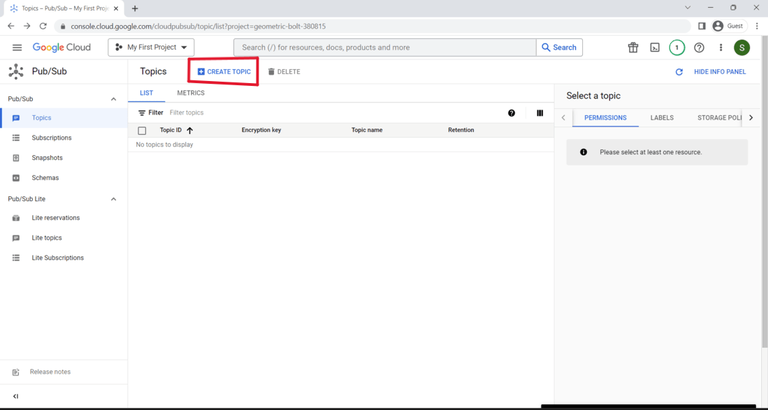This screenshot has width=768, height=410.
Task: Tick the select-all topics checkbox
Action: point(142,131)
